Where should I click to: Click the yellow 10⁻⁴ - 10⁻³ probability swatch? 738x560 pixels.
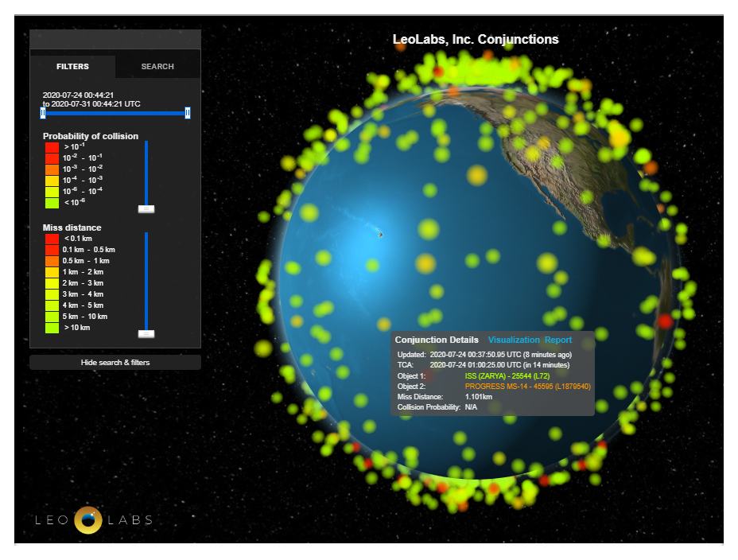point(52,181)
